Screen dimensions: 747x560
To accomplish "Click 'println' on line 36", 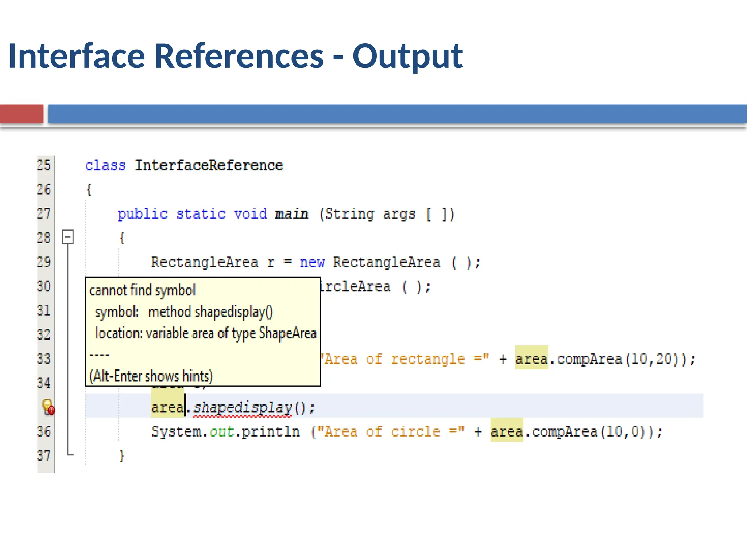I will (x=271, y=432).
